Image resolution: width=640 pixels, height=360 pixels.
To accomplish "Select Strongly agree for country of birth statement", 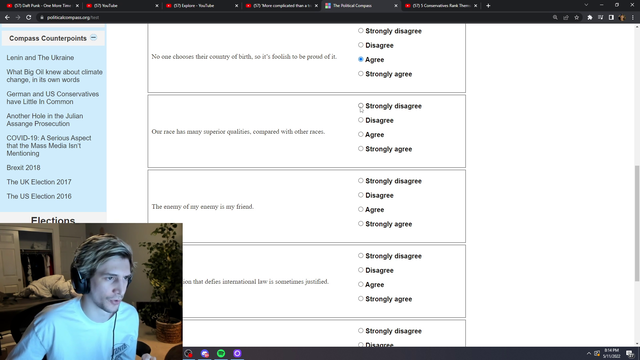I will [x=360, y=73].
